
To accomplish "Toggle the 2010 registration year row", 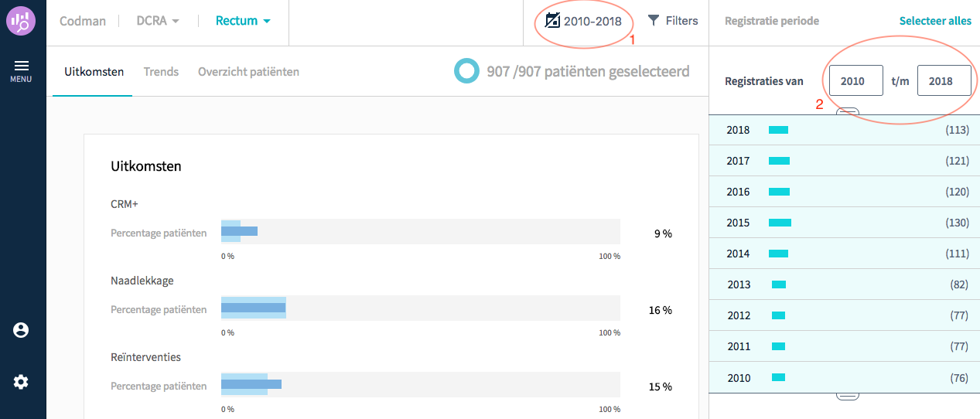I will (845, 377).
